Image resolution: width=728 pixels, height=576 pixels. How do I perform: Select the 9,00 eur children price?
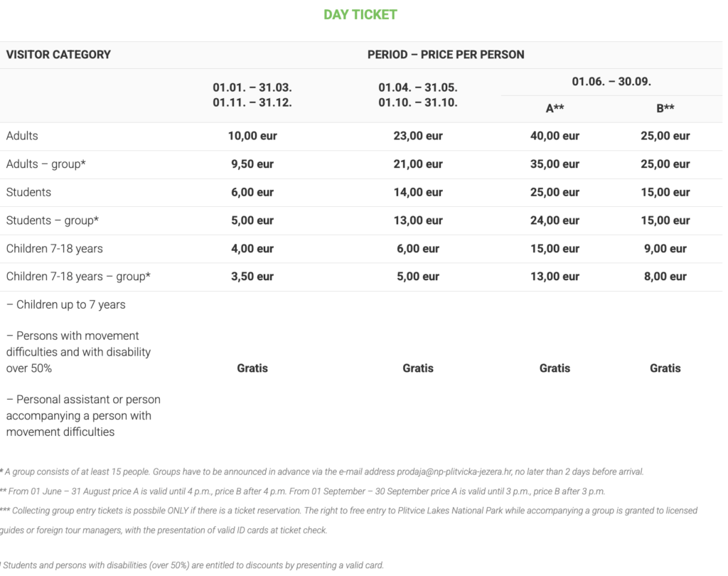point(665,249)
